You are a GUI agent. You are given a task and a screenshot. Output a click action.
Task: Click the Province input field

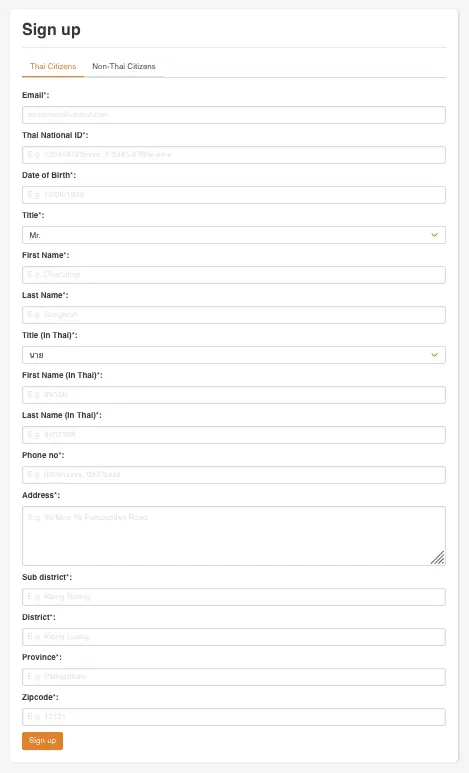pyautogui.click(x=234, y=677)
